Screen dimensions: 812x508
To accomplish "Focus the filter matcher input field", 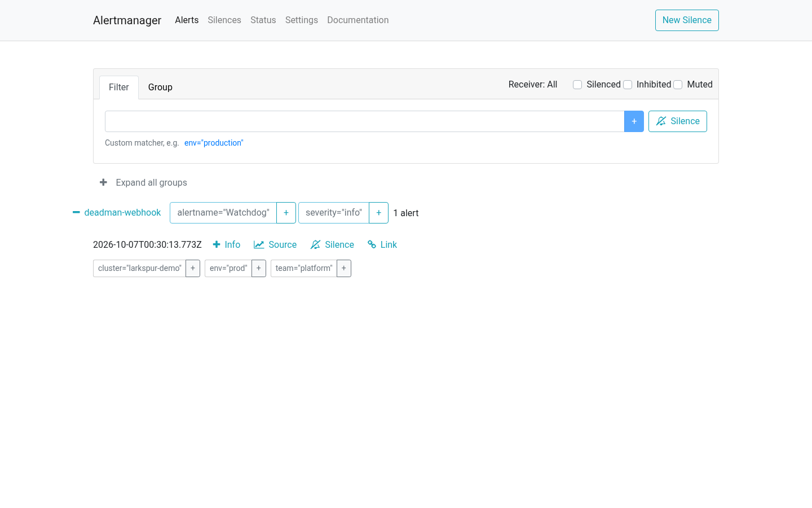I will (364, 121).
